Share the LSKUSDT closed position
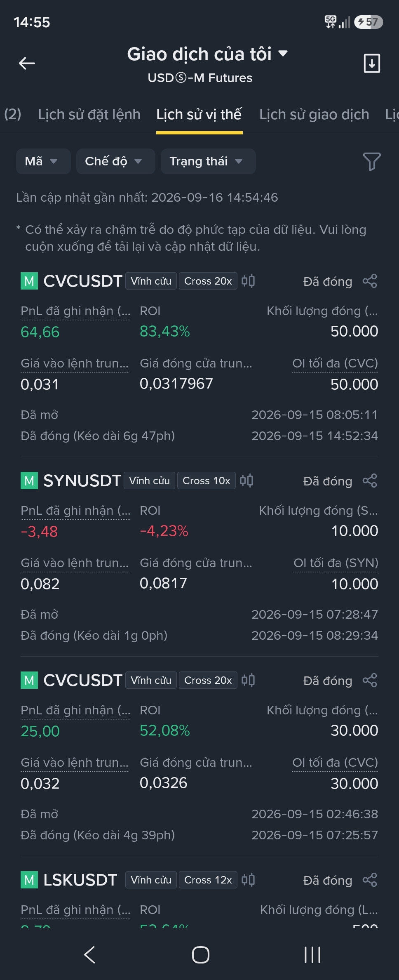This screenshot has width=399, height=980. [370, 880]
